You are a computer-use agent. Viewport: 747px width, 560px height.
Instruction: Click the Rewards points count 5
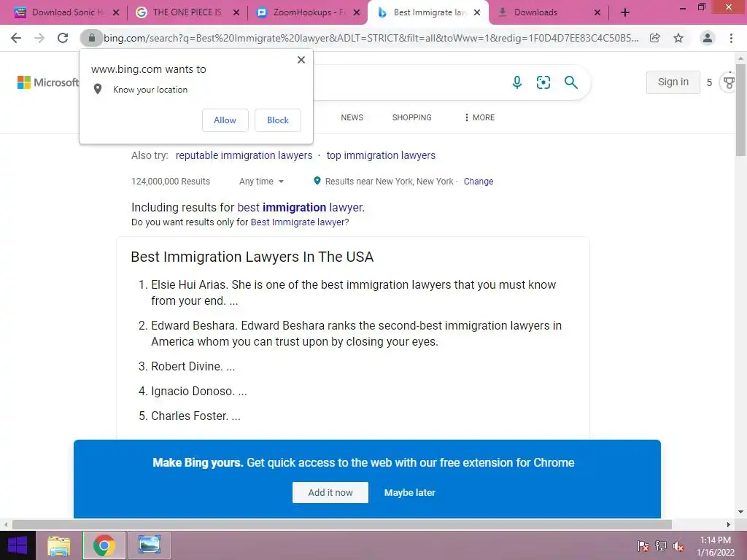tap(709, 83)
